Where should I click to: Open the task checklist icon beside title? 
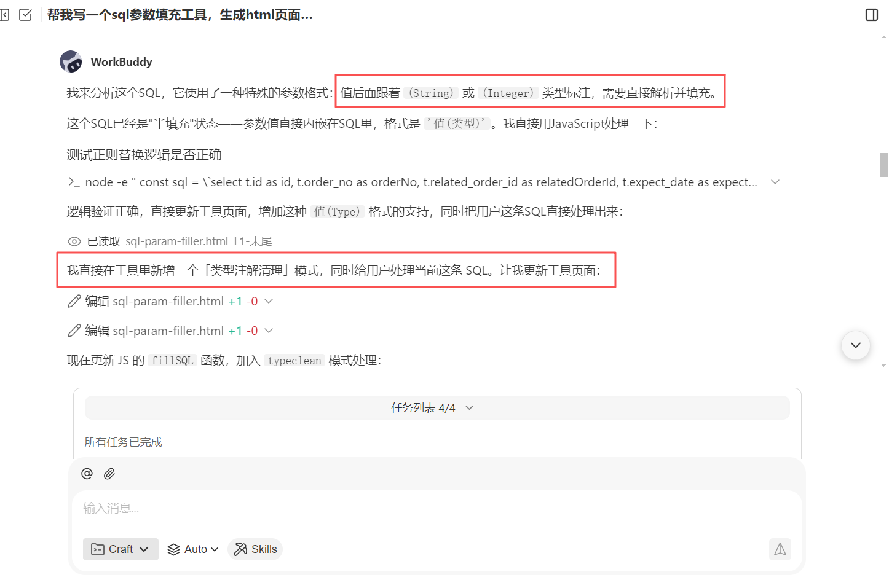pos(26,15)
